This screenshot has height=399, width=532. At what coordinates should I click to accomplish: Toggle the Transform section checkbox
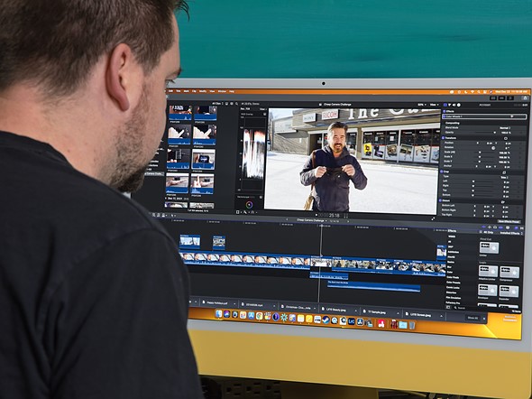click(443, 138)
